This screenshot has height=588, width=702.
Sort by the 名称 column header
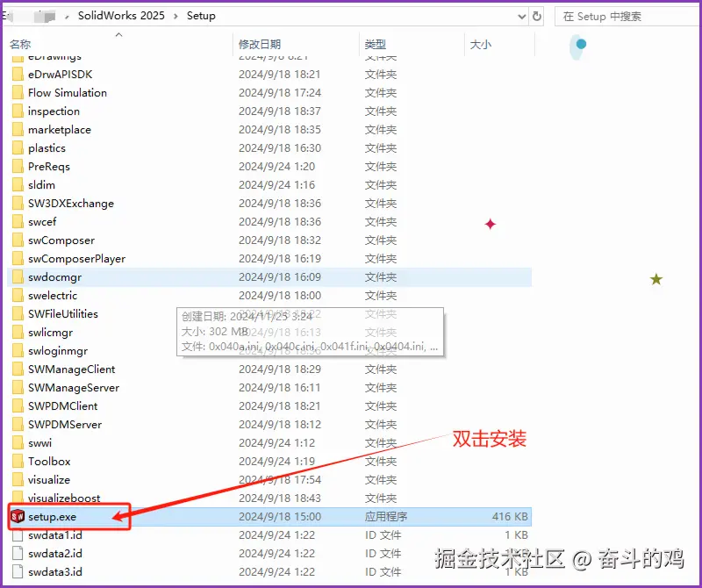coord(20,45)
